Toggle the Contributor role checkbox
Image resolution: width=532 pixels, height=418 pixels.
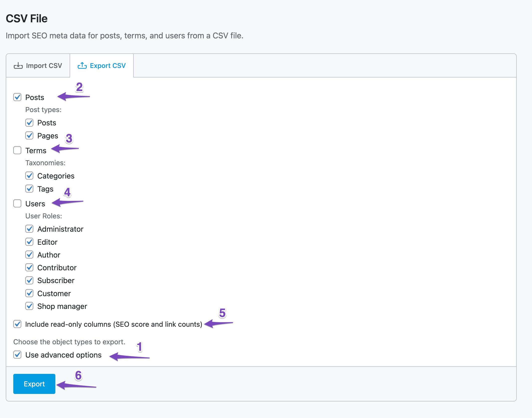[29, 268]
